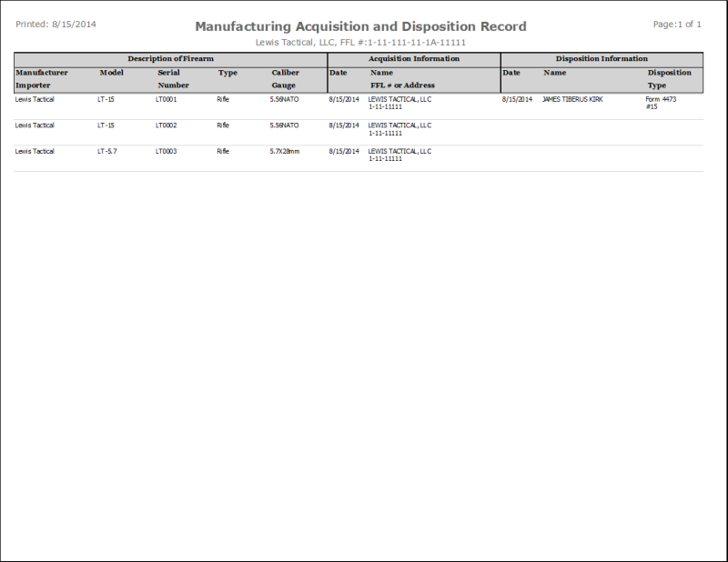This screenshot has width=728, height=562.
Task: Click the Description of Firearm header
Action: pyautogui.click(x=171, y=59)
